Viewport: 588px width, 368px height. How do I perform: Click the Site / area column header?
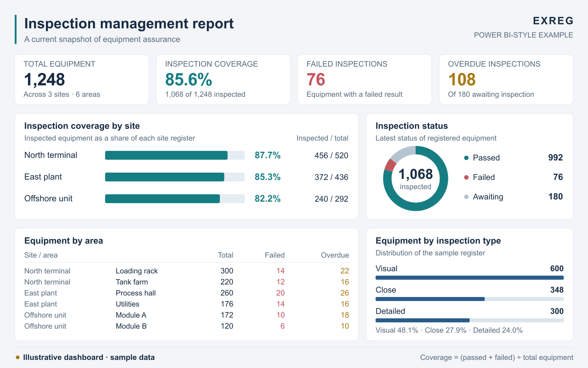(41, 255)
